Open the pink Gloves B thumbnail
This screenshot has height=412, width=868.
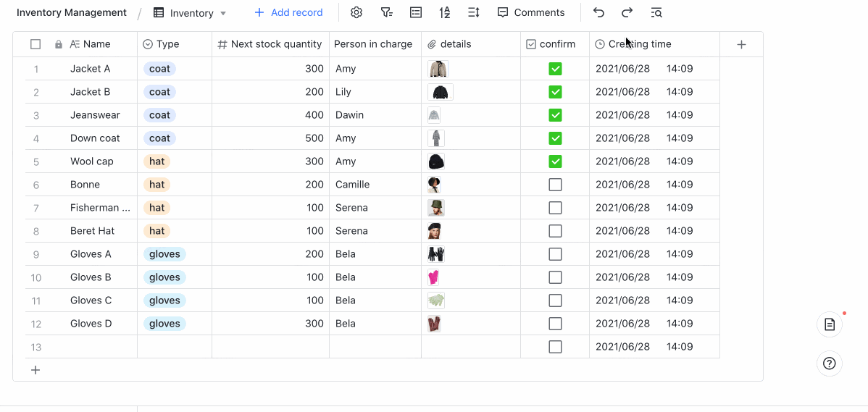[434, 277]
